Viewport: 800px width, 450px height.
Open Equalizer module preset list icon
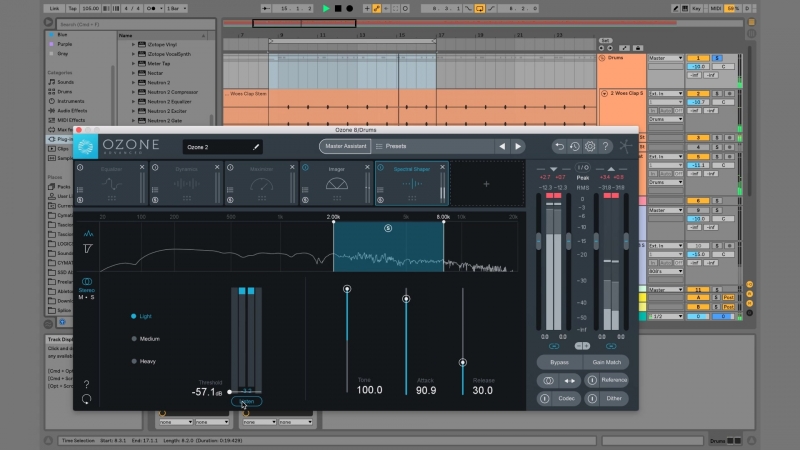point(80,190)
